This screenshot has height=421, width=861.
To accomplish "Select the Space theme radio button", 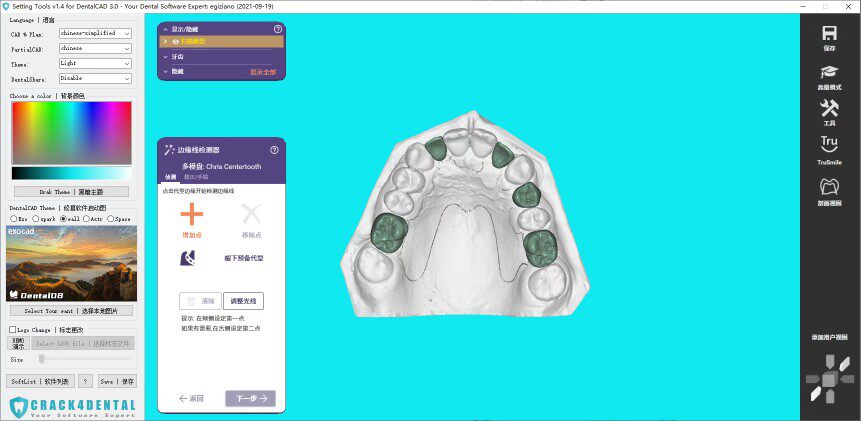I will tap(110, 218).
